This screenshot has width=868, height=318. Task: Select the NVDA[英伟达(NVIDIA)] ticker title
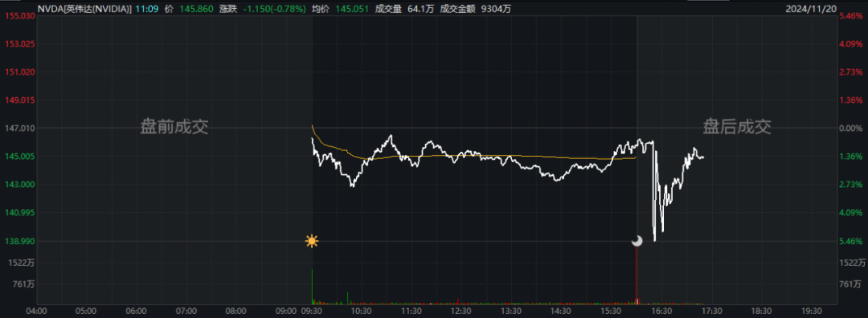[x=84, y=9]
